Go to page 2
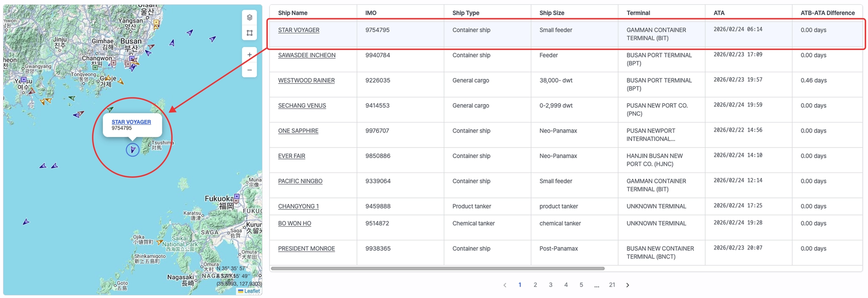This screenshot has height=298, width=868. (x=535, y=285)
